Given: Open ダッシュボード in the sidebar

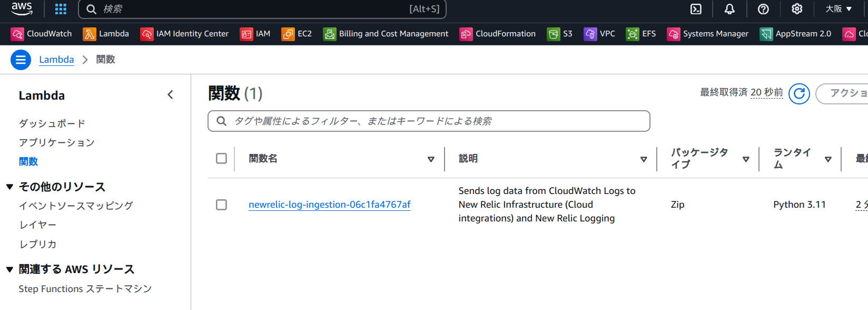Looking at the screenshot, I should (52, 123).
